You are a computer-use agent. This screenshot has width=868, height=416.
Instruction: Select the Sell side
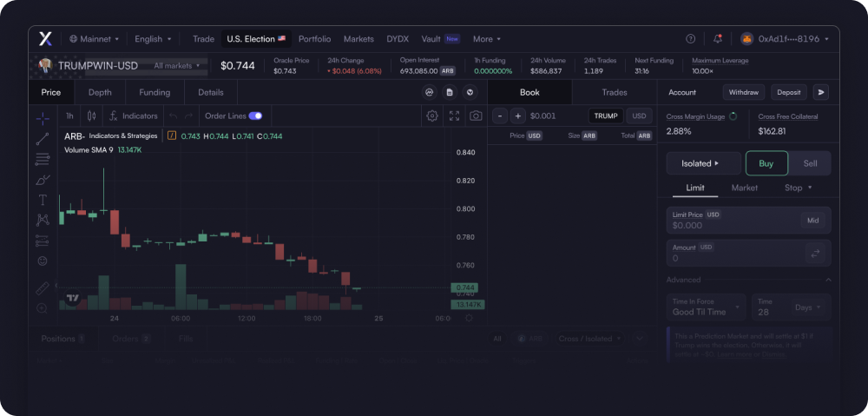click(810, 163)
